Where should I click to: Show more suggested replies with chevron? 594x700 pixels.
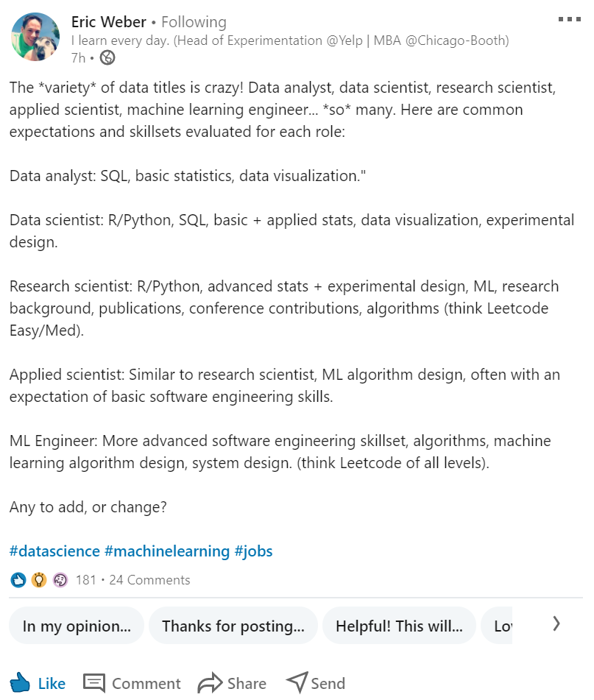(556, 624)
